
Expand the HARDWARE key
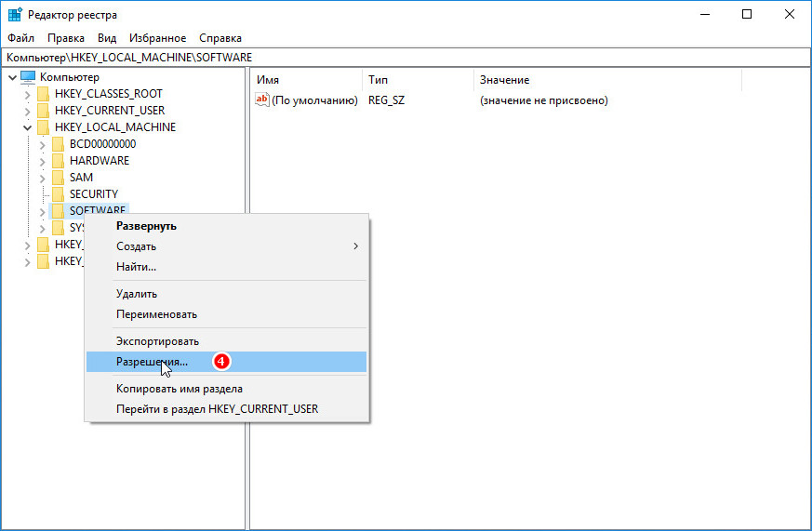point(43,162)
